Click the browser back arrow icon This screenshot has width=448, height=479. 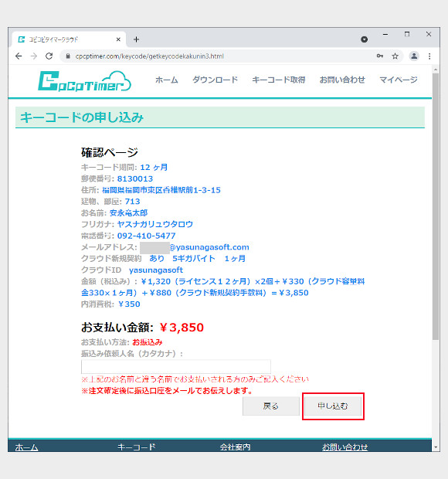tap(19, 56)
